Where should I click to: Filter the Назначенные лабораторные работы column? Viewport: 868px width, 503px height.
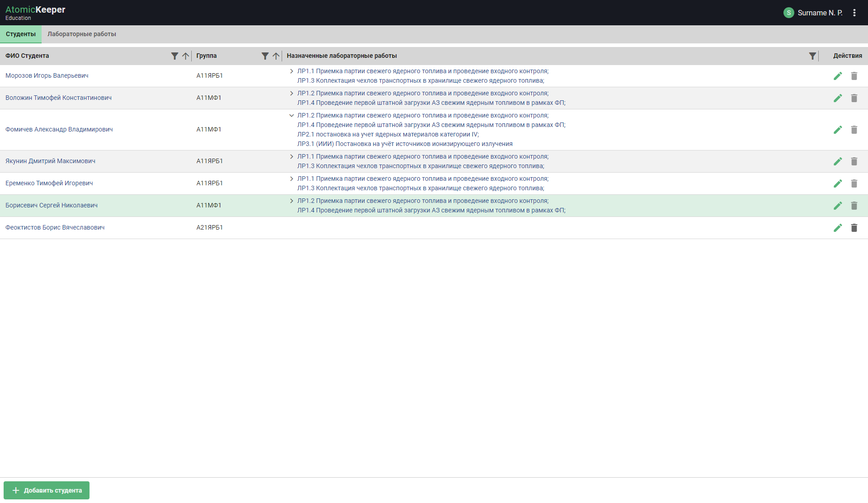point(812,56)
